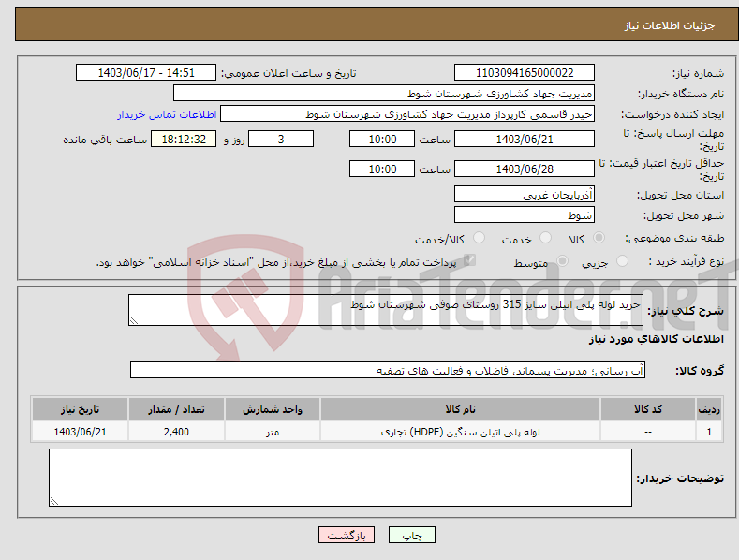Click delivery city field شوط
The image size is (739, 560).
click(x=525, y=215)
